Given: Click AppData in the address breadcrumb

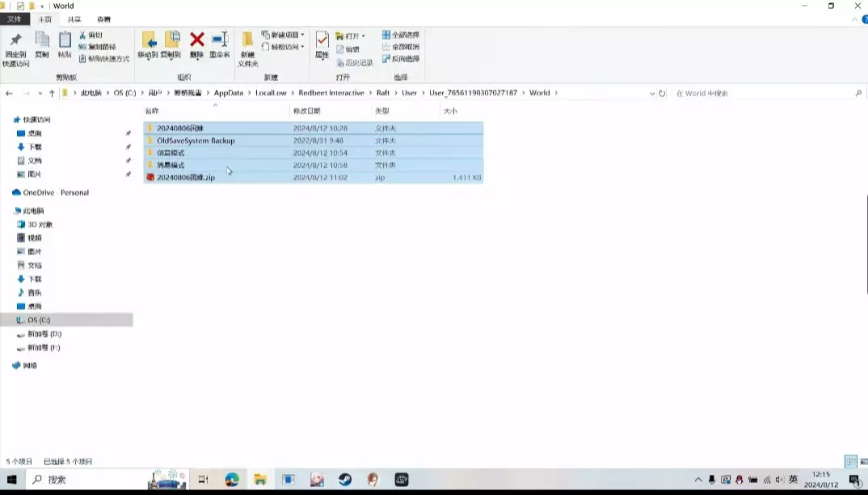Looking at the screenshot, I should click(x=229, y=93).
